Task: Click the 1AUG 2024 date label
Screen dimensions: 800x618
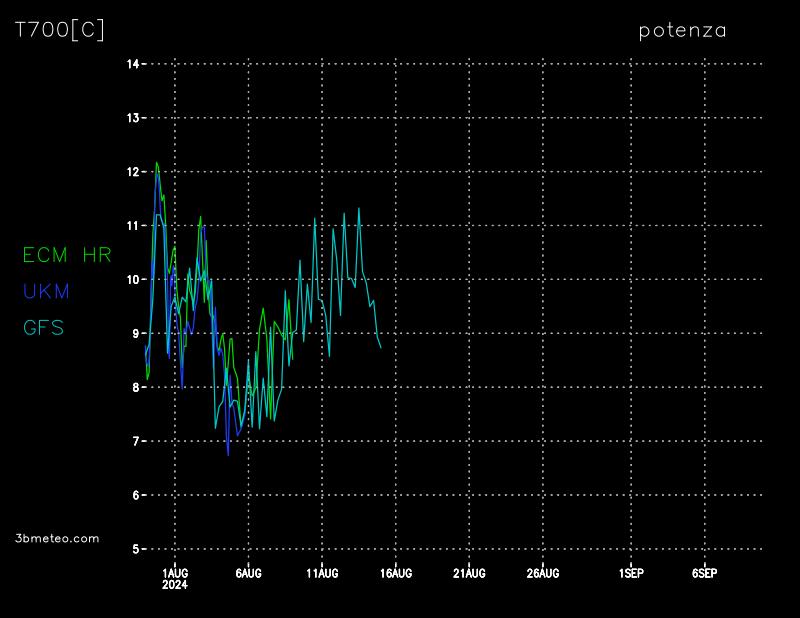Action: [175, 578]
